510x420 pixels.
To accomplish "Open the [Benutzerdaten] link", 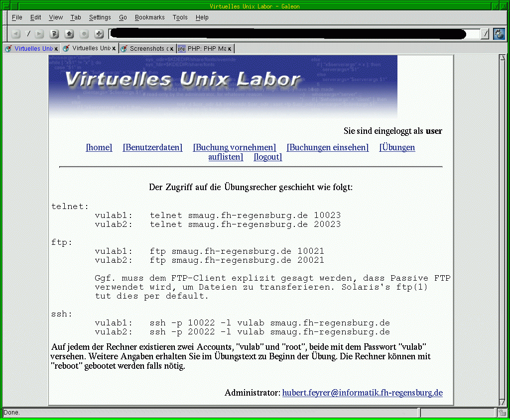I will click(x=152, y=147).
